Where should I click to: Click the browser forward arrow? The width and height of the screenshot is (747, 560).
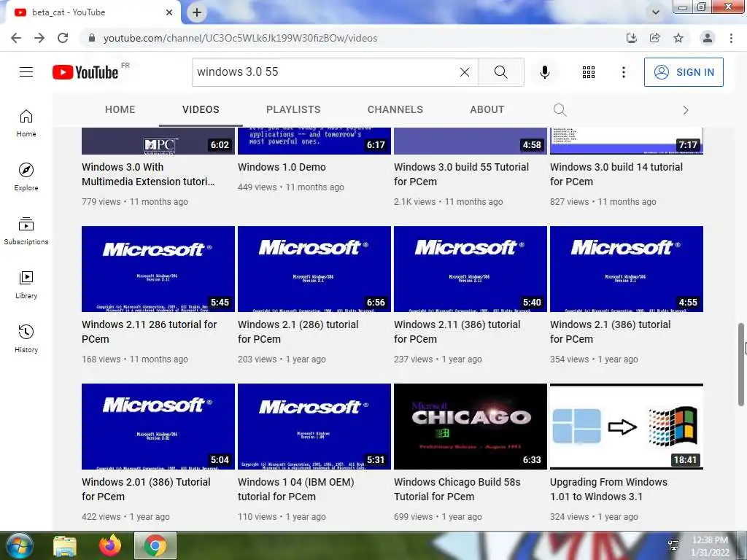coord(39,38)
